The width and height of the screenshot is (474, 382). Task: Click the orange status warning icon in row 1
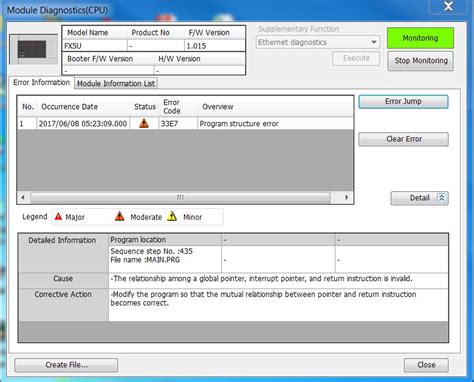144,123
